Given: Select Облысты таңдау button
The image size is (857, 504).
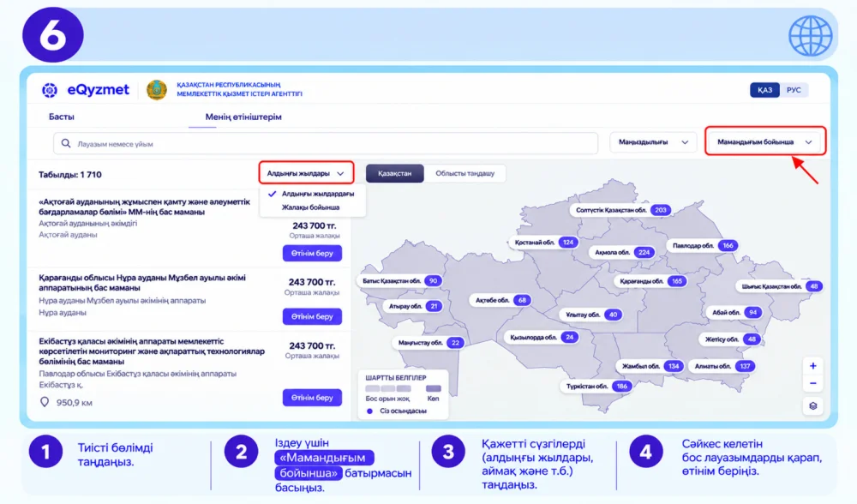Looking at the screenshot, I should tap(464, 173).
